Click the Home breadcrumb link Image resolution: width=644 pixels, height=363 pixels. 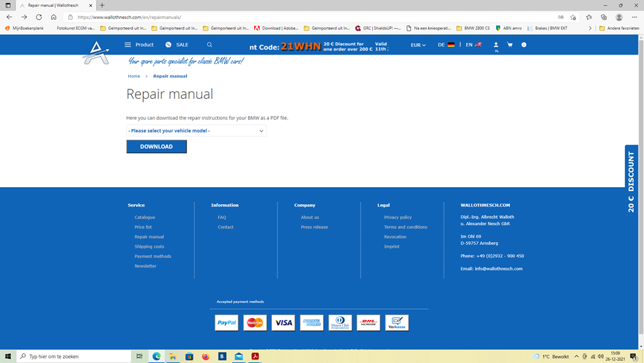pyautogui.click(x=134, y=76)
